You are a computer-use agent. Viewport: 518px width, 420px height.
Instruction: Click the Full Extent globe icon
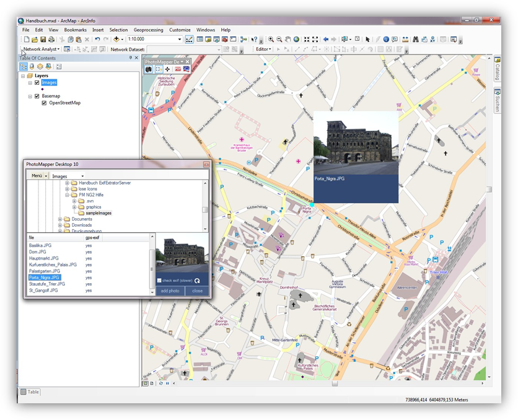pos(296,40)
